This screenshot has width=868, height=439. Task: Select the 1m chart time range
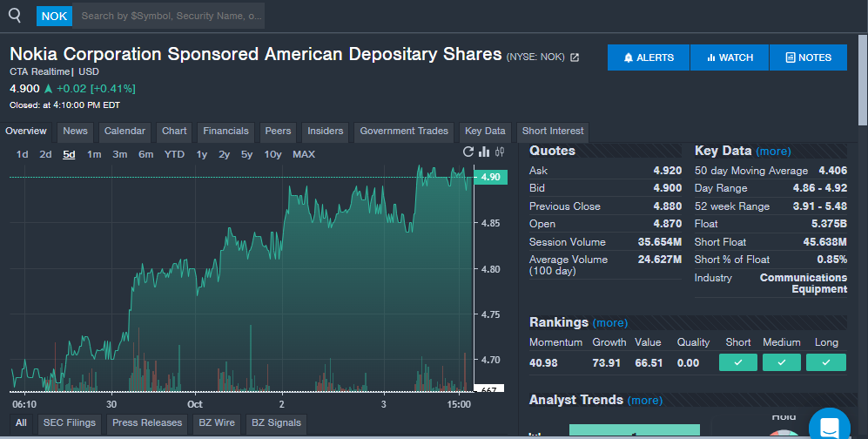(94, 154)
